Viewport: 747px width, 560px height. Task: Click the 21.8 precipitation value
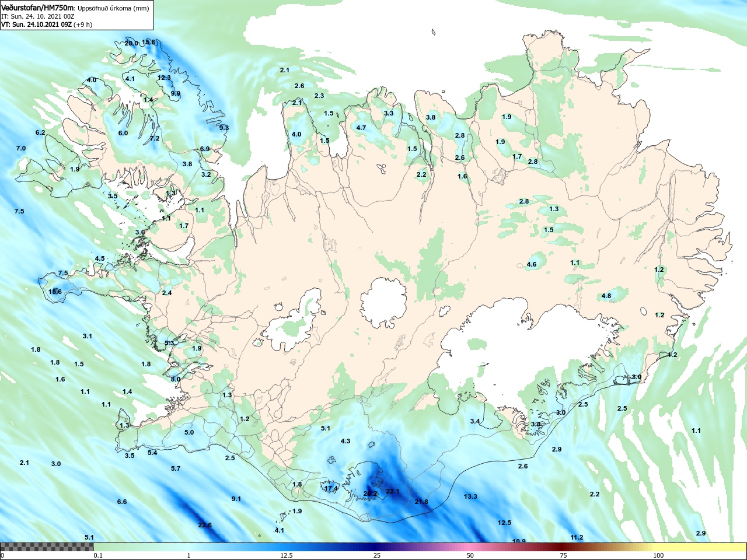pyautogui.click(x=421, y=502)
